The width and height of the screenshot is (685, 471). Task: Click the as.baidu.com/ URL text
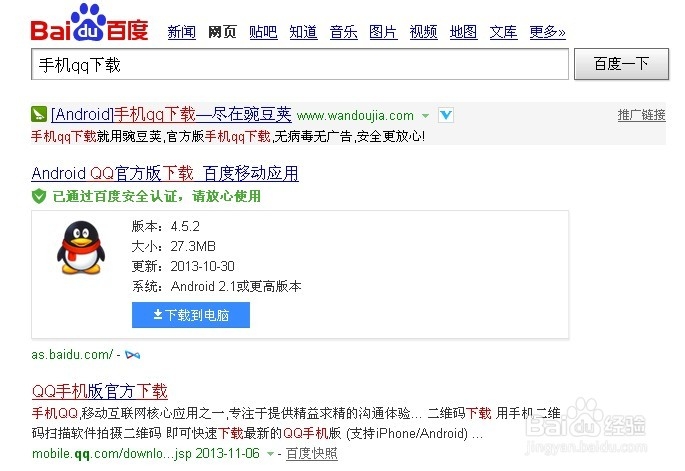pyautogui.click(x=72, y=354)
